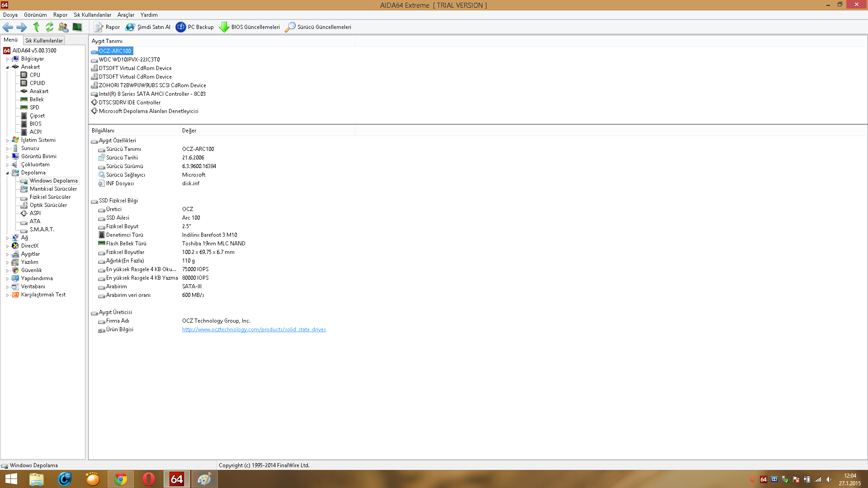The height and width of the screenshot is (488, 868).
Task: Click the Değer column header
Action: point(267,131)
